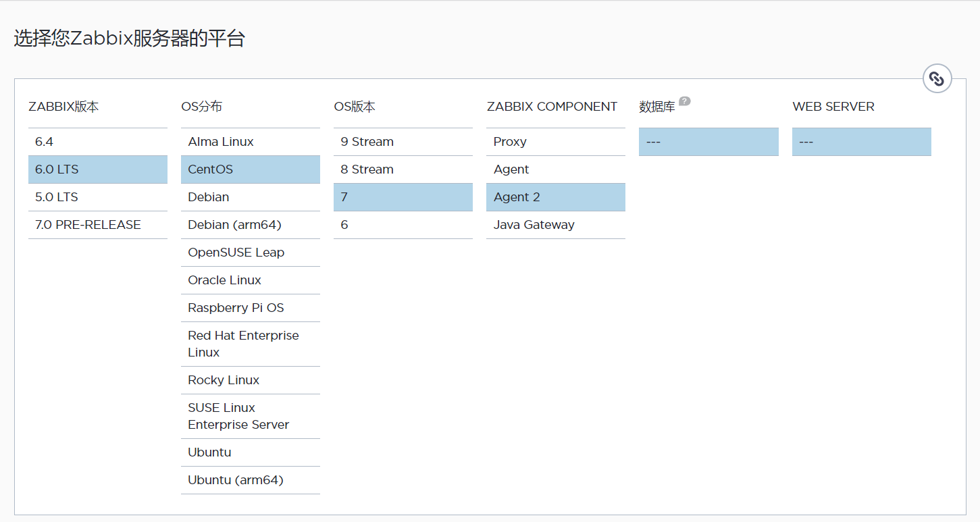The width and height of the screenshot is (980, 522).
Task: Choose OS version 7
Action: tap(403, 197)
